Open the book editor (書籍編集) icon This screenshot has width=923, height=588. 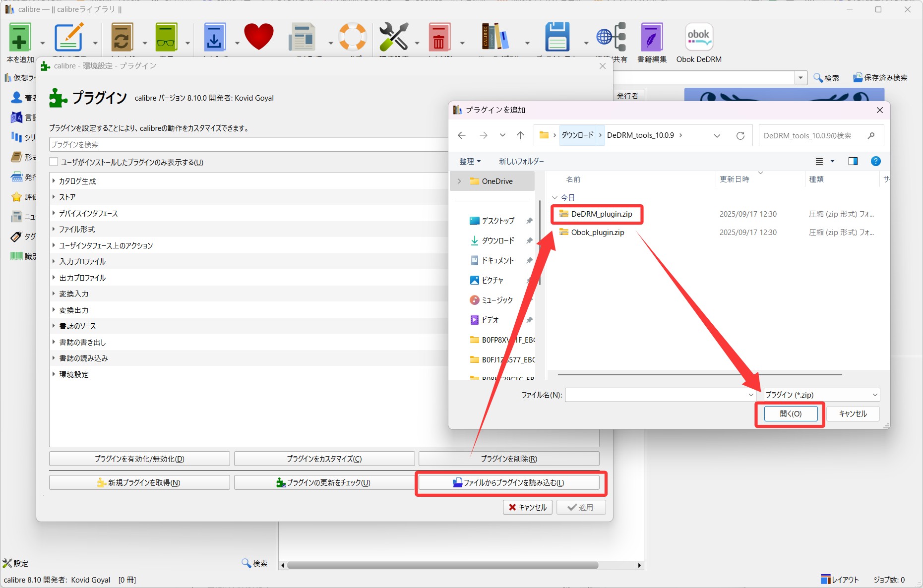(x=651, y=38)
